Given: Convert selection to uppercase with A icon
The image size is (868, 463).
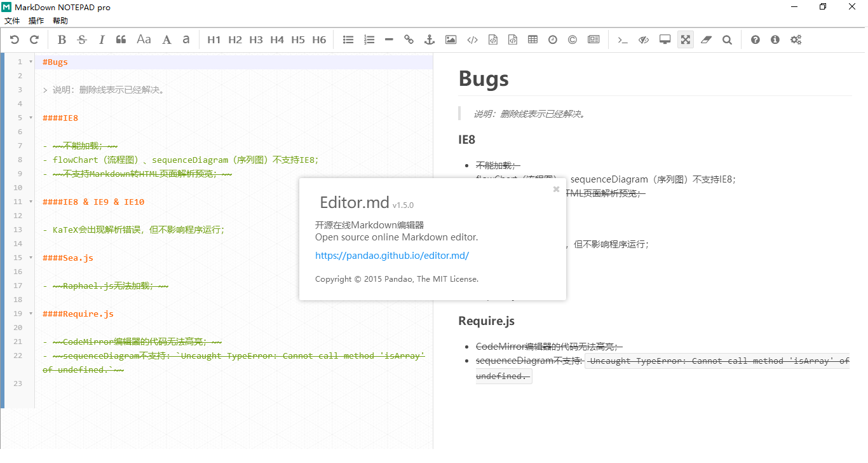Looking at the screenshot, I should (166, 39).
